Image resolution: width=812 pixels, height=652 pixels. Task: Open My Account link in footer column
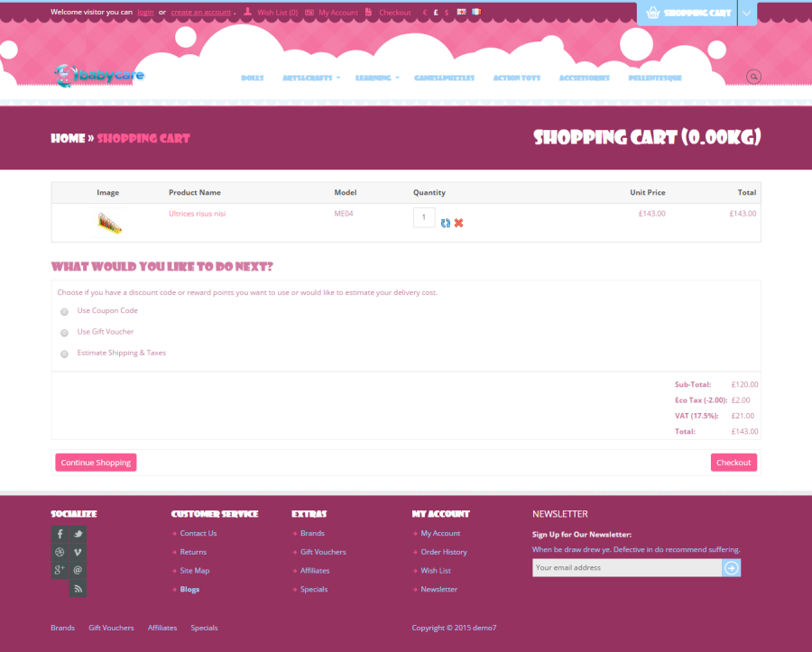440,534
